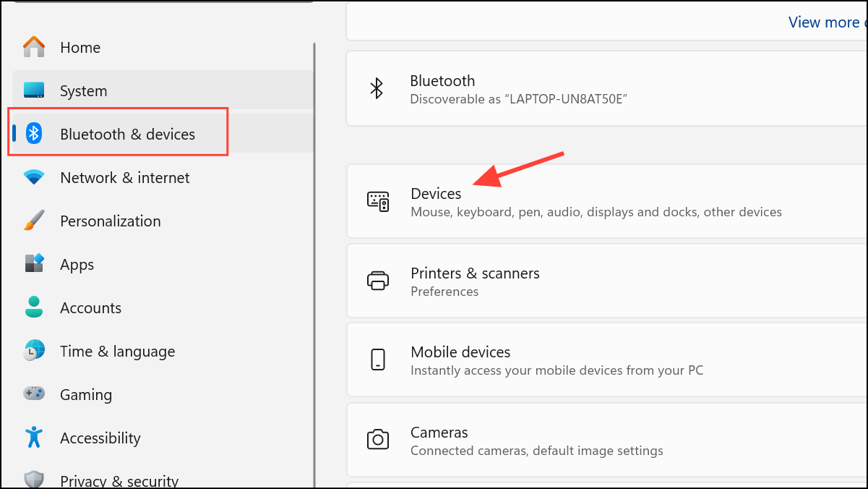Click the Apps squares icon

(x=34, y=263)
